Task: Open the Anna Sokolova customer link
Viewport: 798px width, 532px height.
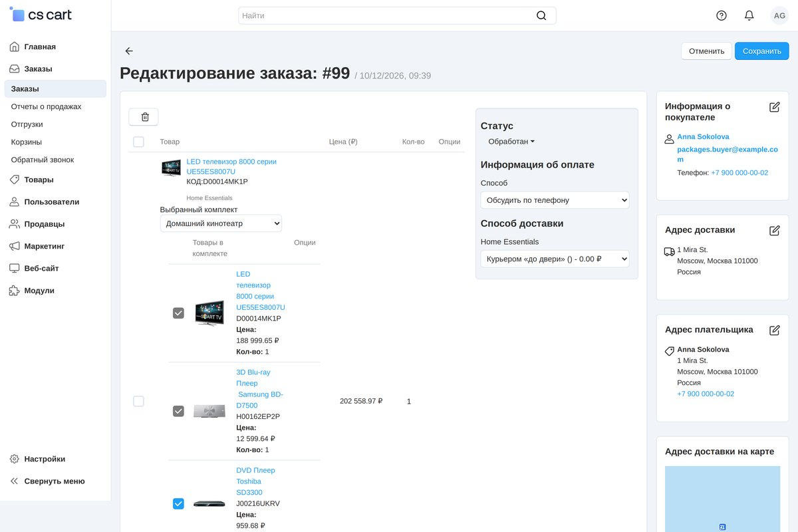Action: click(703, 137)
